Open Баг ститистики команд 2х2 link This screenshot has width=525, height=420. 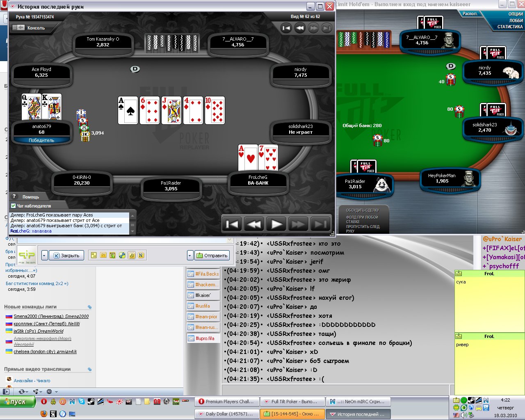(x=37, y=283)
